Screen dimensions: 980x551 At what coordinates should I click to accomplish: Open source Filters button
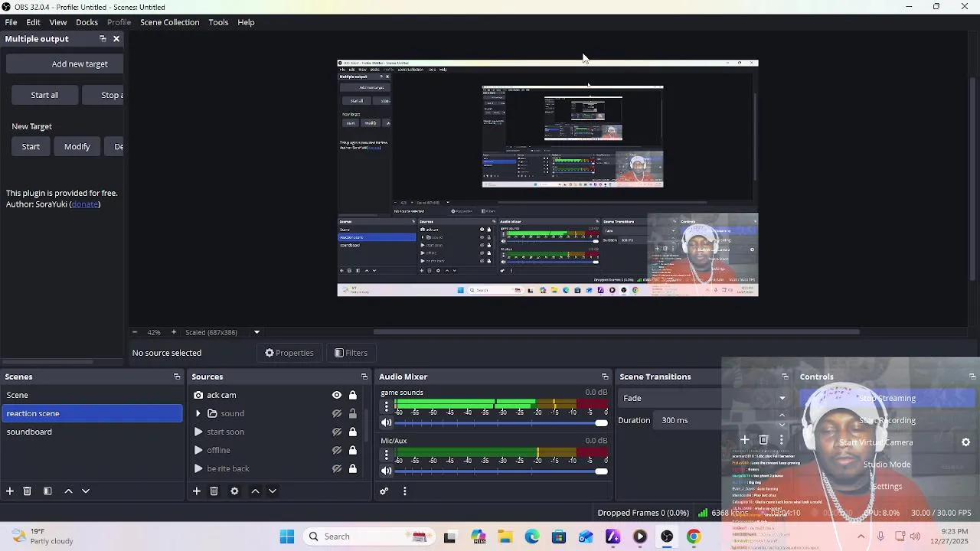coord(351,353)
